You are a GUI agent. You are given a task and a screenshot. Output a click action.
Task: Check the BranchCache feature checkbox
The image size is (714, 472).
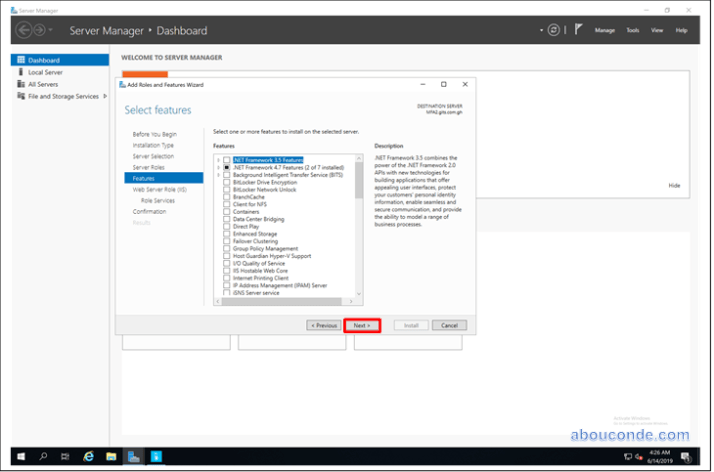pyautogui.click(x=226, y=197)
